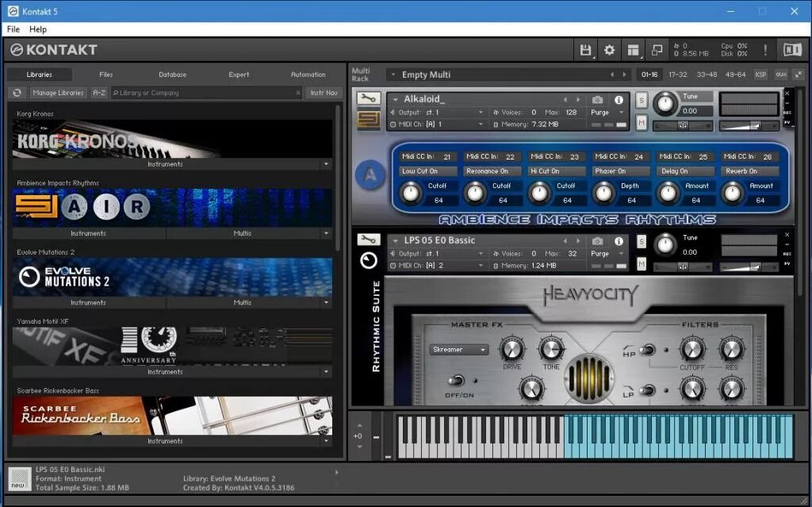Clear the library search field X
Image resolution: width=812 pixels, height=507 pixels.
tap(298, 93)
